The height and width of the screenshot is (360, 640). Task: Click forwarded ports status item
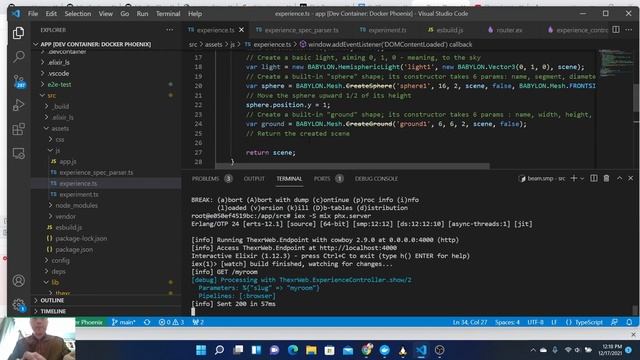pos(198,322)
